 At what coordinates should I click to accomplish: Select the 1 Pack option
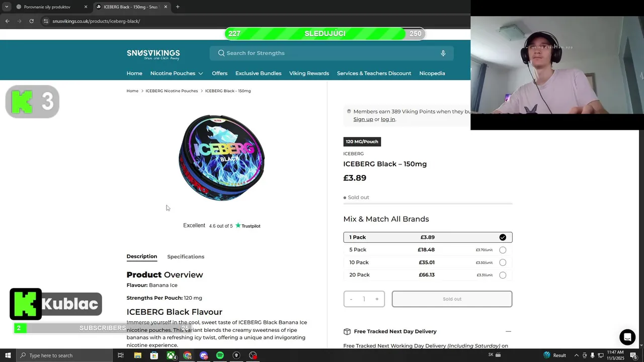tap(428, 237)
